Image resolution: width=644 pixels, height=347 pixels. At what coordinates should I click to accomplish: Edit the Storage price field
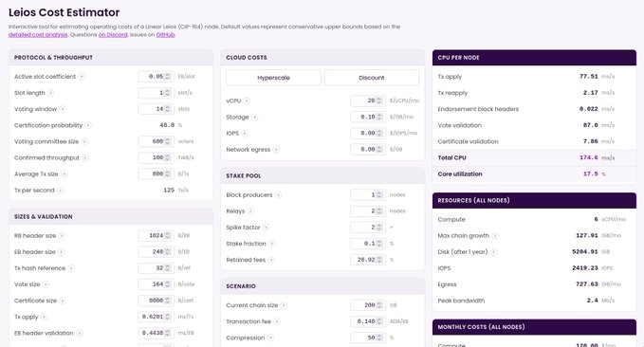368,117
